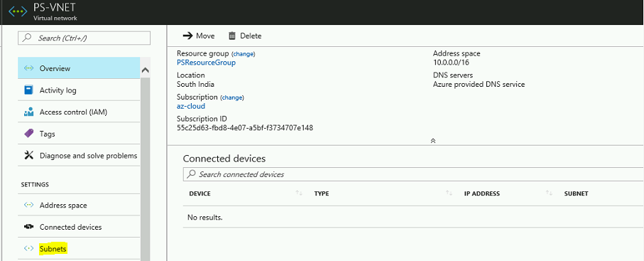Click the Diagnose and solve problems wrench icon
Image resolution: width=644 pixels, height=261 pixels.
point(28,156)
